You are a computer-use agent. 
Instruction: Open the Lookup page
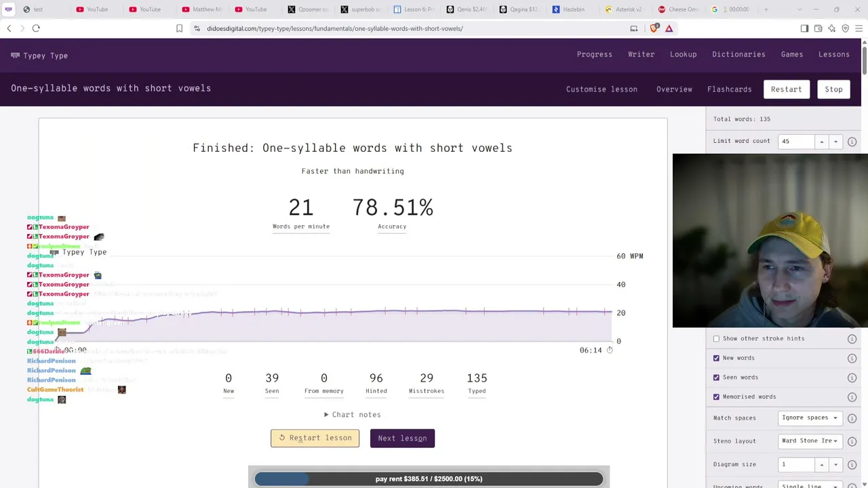pyautogui.click(x=683, y=55)
